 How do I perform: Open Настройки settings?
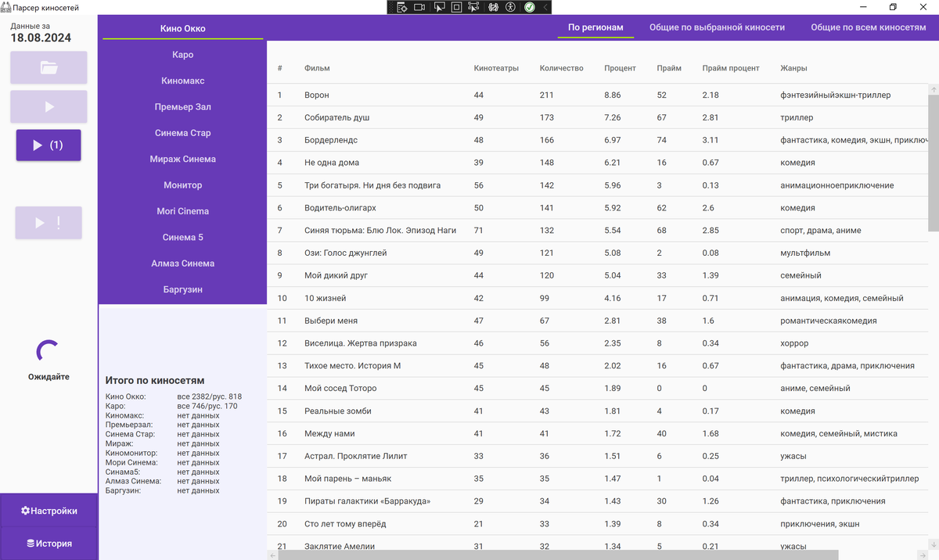(x=49, y=511)
